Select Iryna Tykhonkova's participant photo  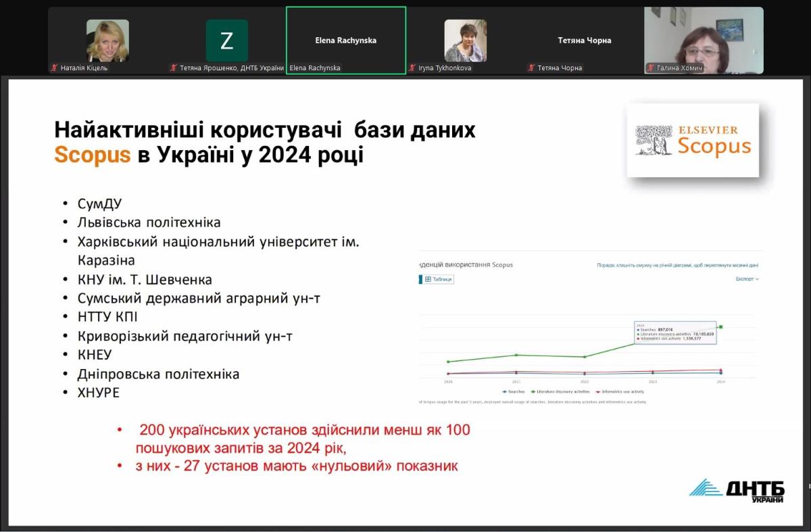465,40
